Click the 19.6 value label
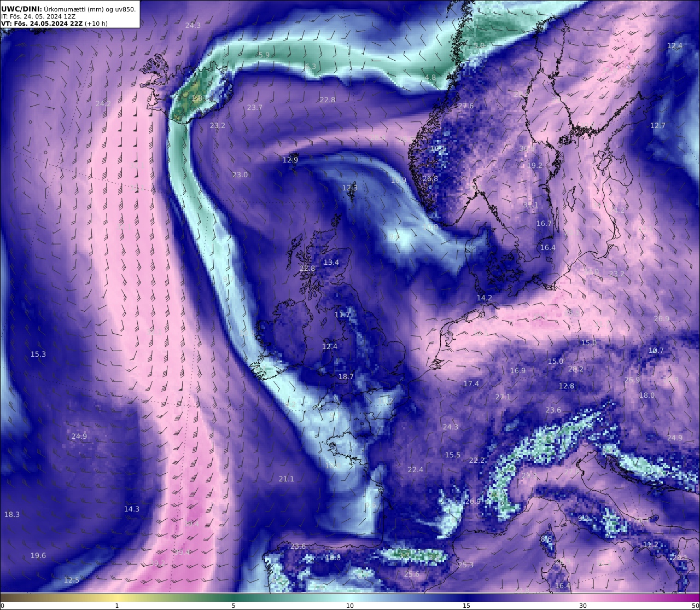This screenshot has width=700, height=610. pyautogui.click(x=38, y=556)
